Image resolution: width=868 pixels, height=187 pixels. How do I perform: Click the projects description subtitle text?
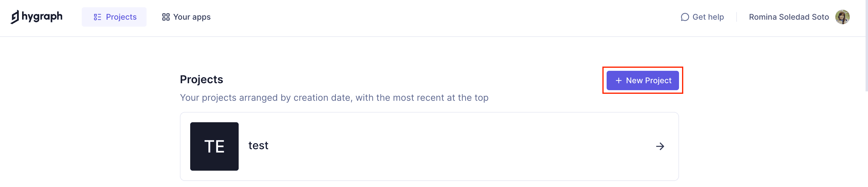pos(334,98)
